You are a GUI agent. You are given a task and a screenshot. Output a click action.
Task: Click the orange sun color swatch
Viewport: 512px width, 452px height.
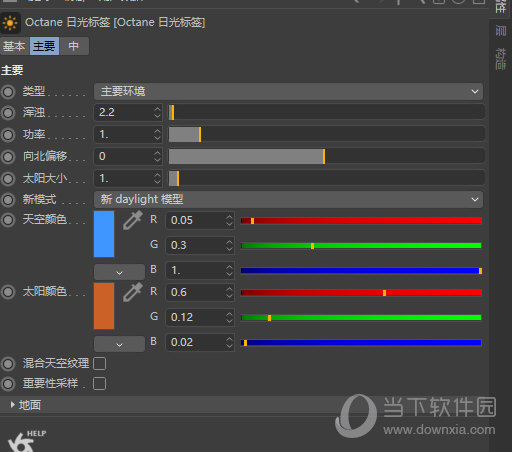coord(104,306)
